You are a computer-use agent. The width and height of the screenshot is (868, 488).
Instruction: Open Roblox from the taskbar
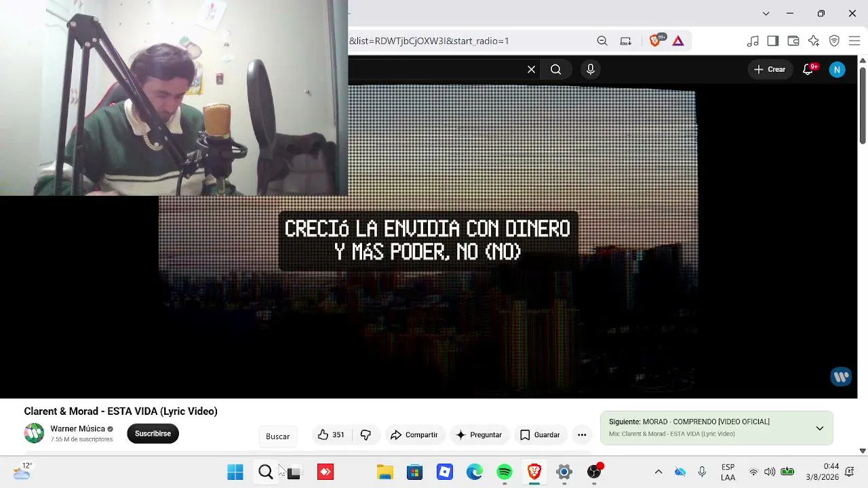[445, 472]
